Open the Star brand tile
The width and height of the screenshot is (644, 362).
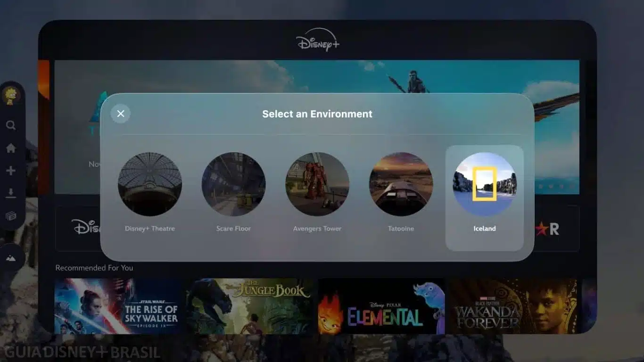point(556,229)
